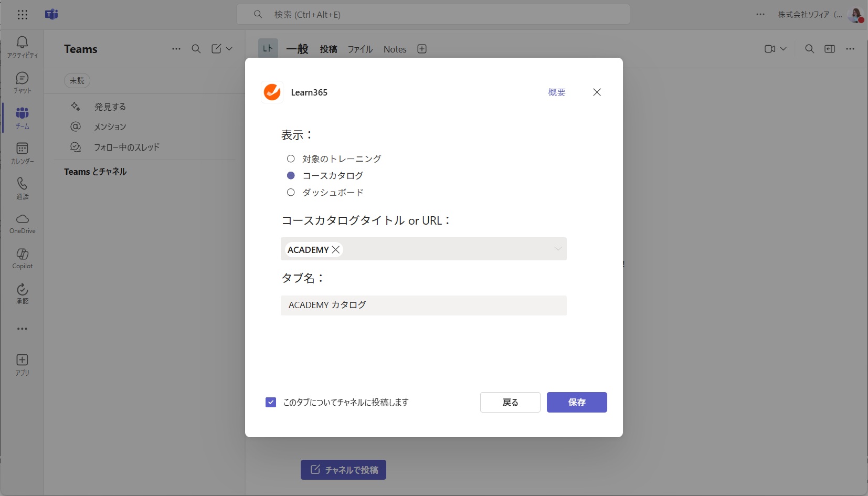Toggle the 未読 filter chip
The image size is (868, 496).
coord(77,80)
